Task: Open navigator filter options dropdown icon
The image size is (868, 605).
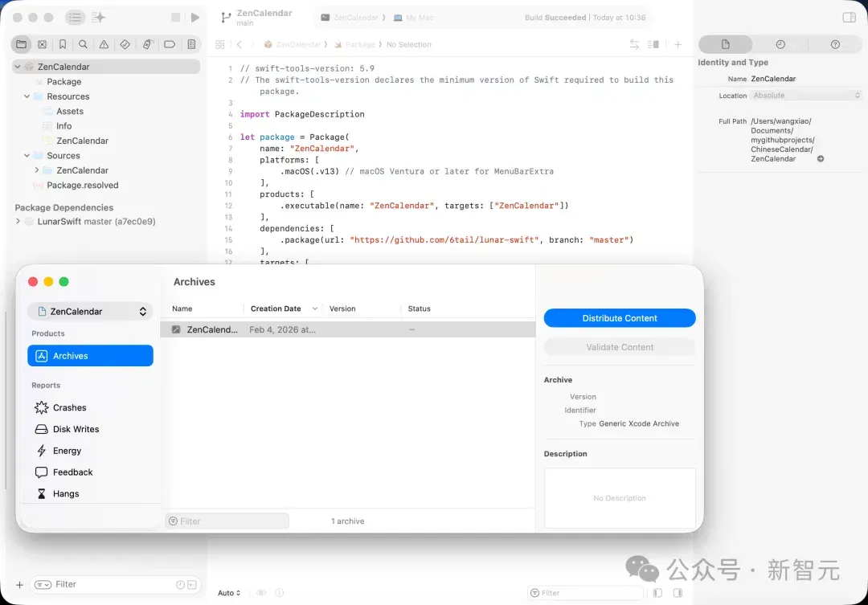Action: (43, 585)
